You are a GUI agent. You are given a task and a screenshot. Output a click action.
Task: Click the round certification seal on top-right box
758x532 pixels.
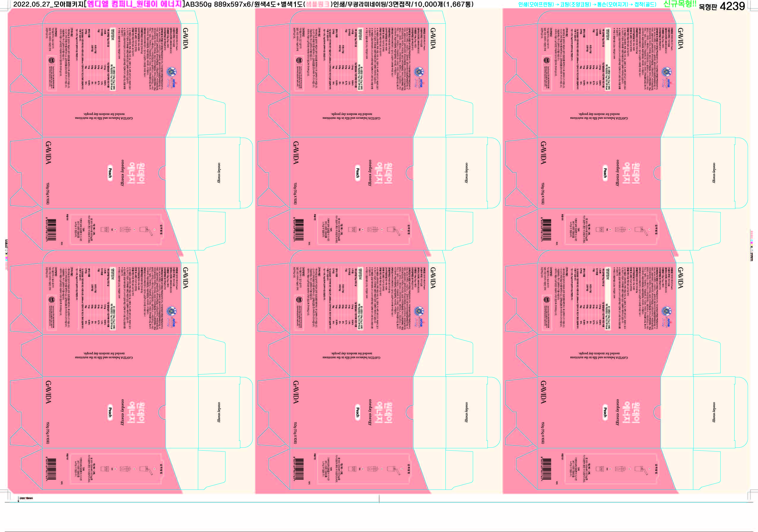pyautogui.click(x=667, y=72)
